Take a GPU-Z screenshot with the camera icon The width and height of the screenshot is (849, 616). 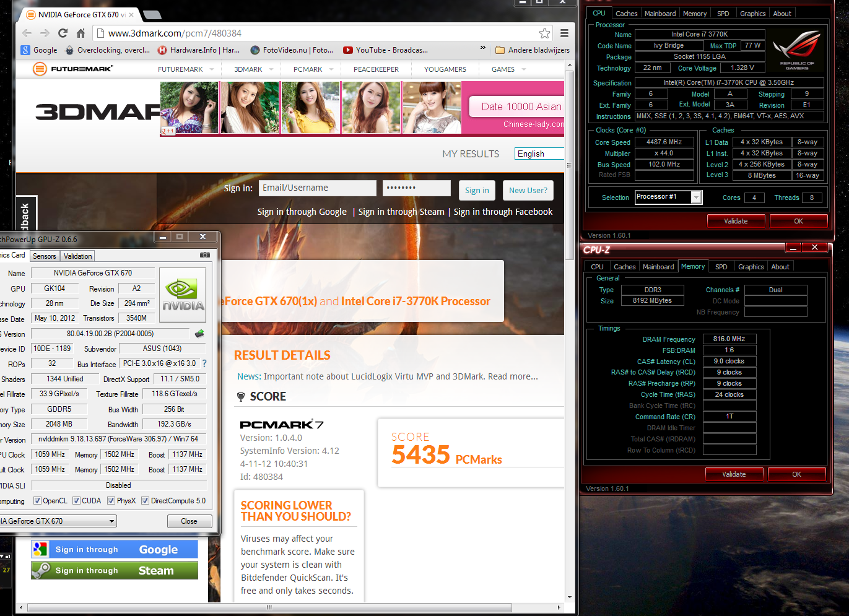pos(204,255)
